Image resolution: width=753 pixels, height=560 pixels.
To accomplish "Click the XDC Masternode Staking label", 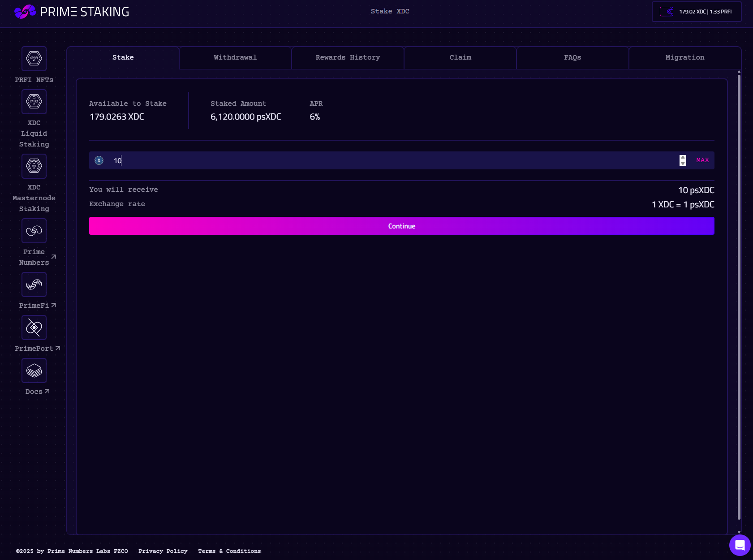I will tap(34, 198).
